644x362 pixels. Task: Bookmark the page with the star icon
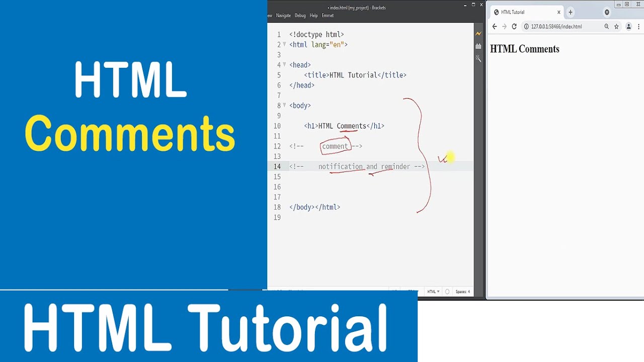tap(617, 27)
